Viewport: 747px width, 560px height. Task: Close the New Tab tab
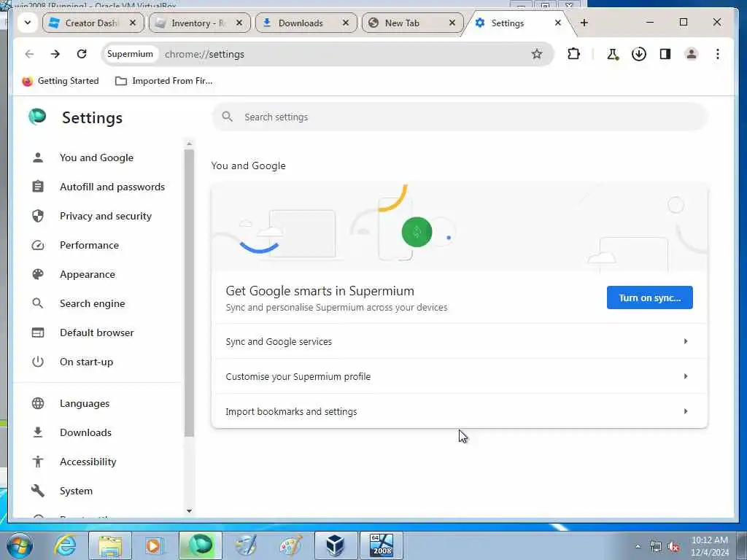pyautogui.click(x=452, y=23)
